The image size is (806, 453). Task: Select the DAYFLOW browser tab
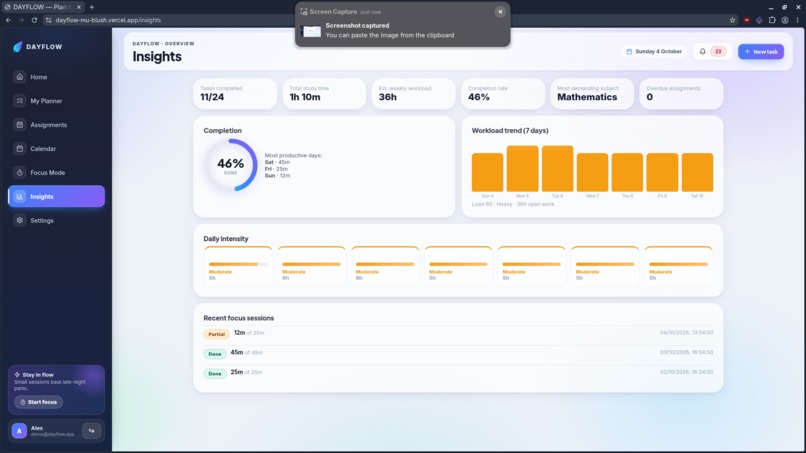pos(43,7)
